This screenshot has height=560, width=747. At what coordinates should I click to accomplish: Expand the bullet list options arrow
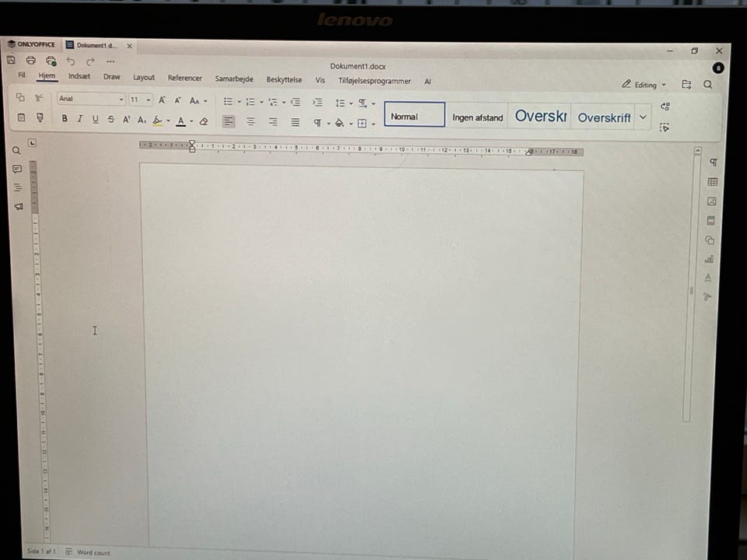[239, 101]
